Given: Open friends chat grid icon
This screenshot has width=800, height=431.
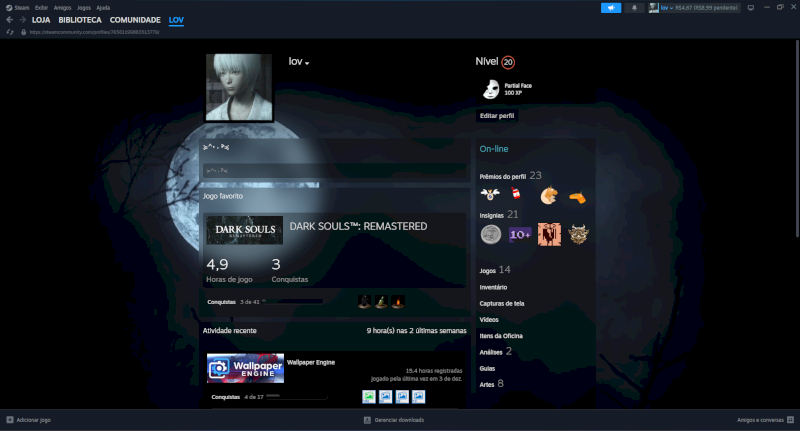Looking at the screenshot, I should coord(790,420).
